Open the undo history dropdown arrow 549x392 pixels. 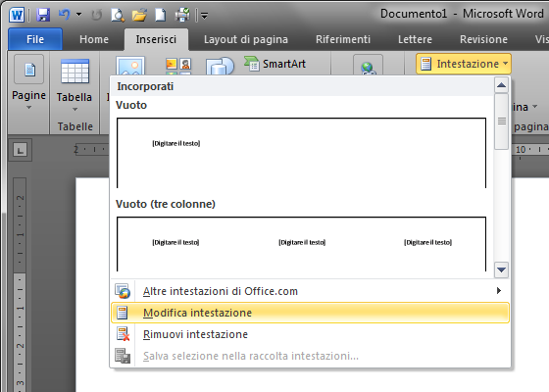point(78,15)
